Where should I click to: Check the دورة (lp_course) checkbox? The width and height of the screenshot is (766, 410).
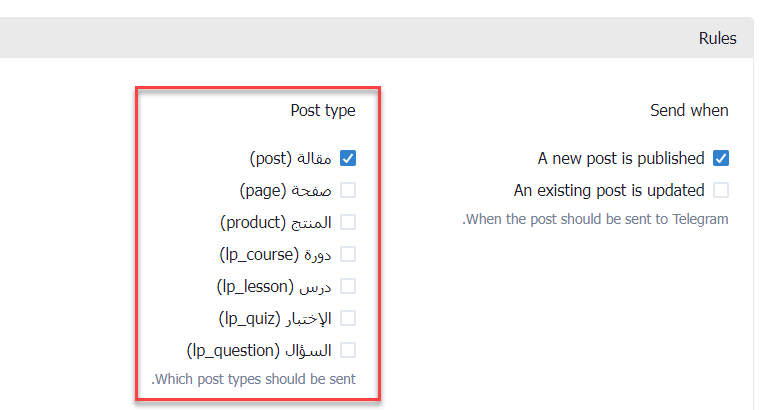[x=348, y=254]
